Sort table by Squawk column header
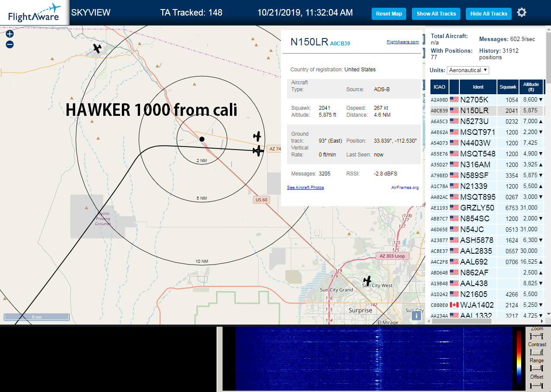Viewport: 551px width, 392px height. tap(508, 87)
